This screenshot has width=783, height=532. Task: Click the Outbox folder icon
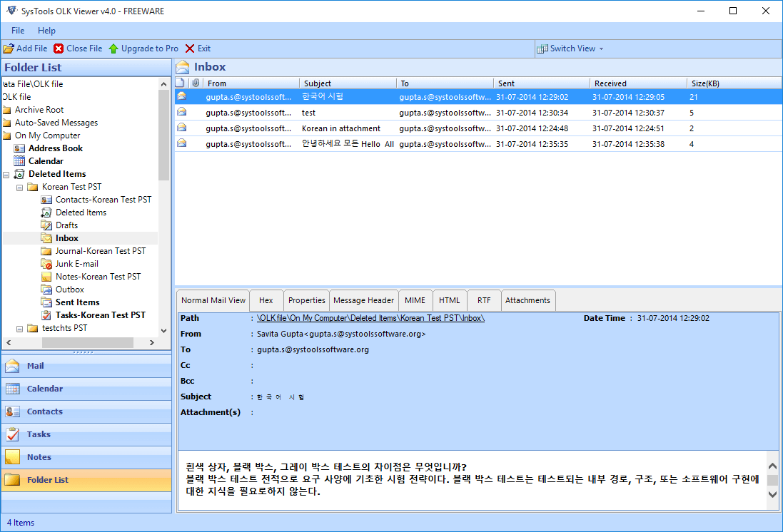point(46,290)
